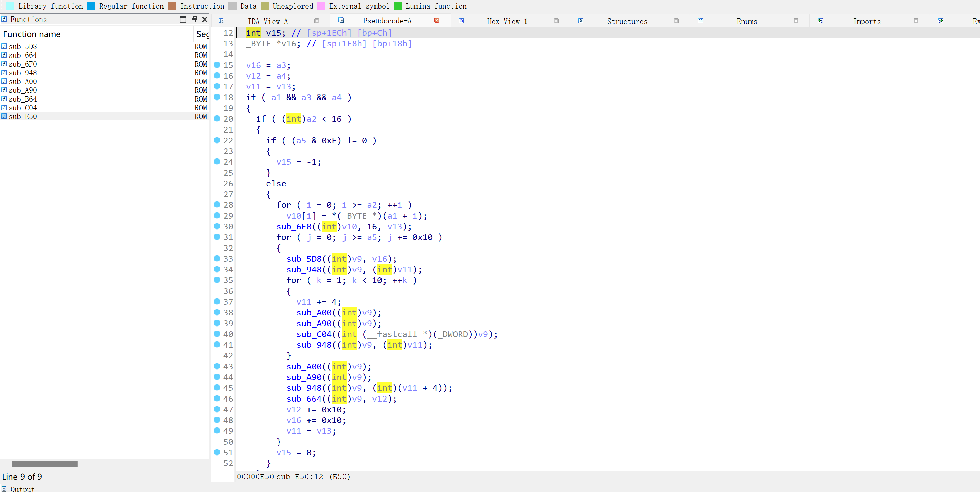Close the Pseudocode-A tab
980x492 pixels.
pos(436,20)
